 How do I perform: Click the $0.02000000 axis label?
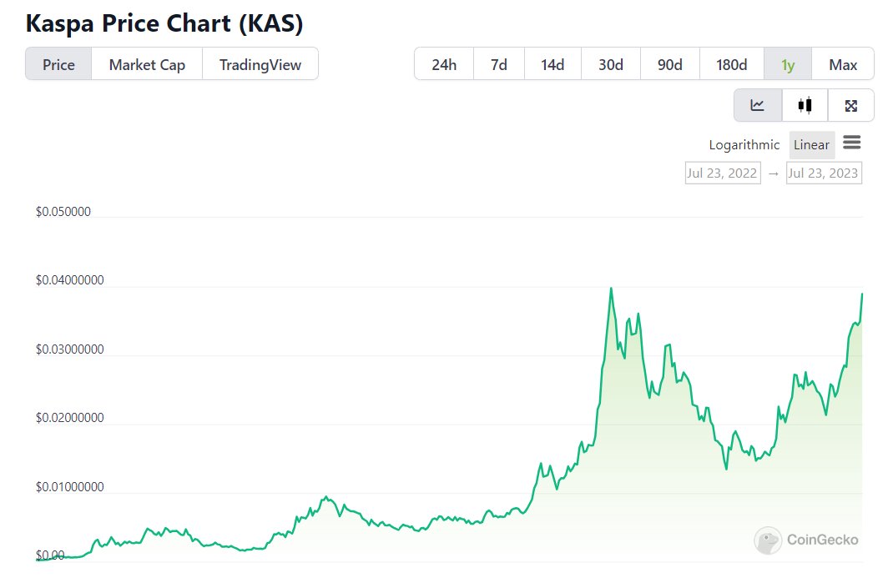tap(70, 418)
